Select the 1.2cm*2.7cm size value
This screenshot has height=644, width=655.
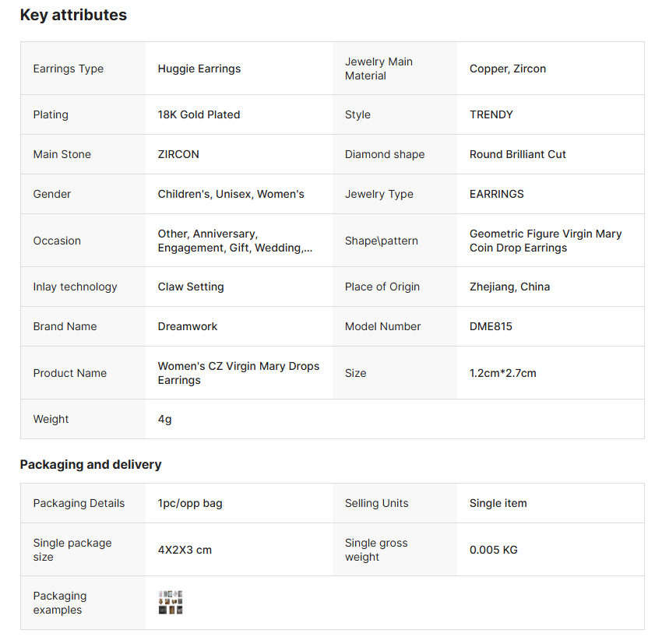click(x=503, y=373)
